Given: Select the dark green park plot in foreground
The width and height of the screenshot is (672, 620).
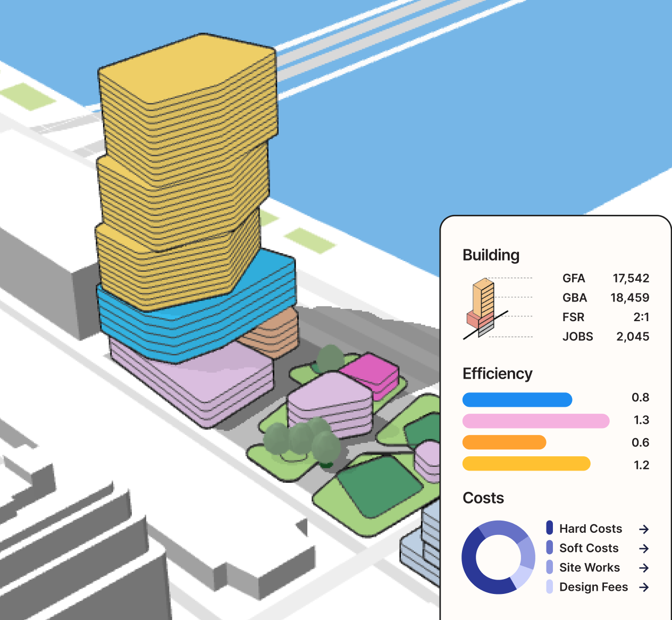Looking at the screenshot, I should [x=380, y=487].
